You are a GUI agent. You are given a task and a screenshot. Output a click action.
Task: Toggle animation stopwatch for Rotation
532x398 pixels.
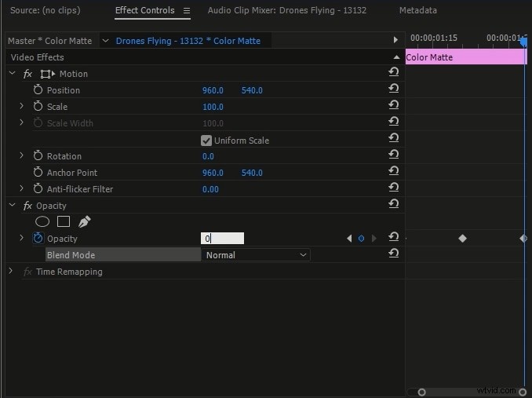pos(38,155)
